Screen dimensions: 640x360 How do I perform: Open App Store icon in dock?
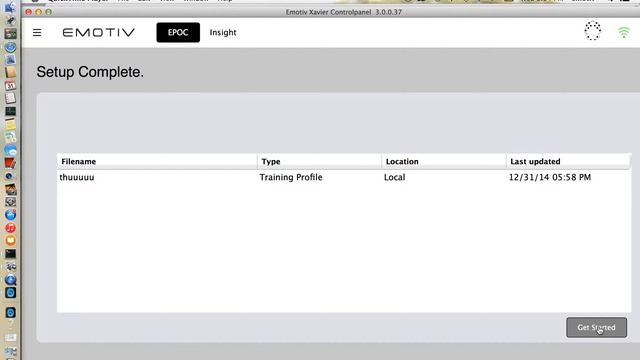(x=11, y=215)
